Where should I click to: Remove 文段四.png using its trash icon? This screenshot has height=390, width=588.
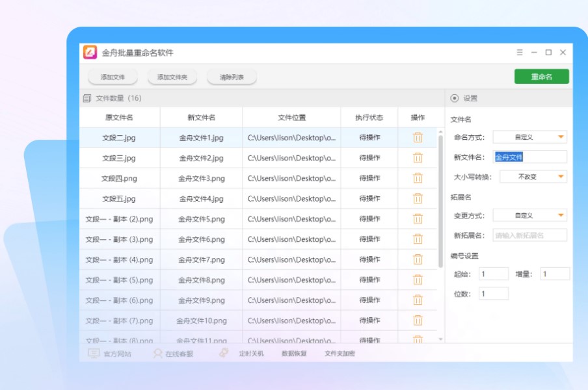click(418, 178)
